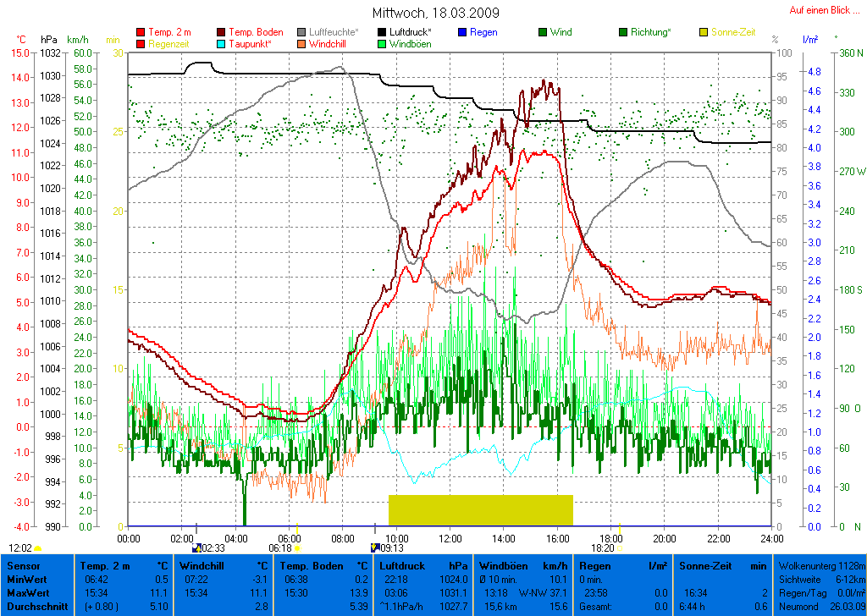Click the Luftdruck header in the stats table
Viewport: 867px width, 616px height.
[400, 565]
